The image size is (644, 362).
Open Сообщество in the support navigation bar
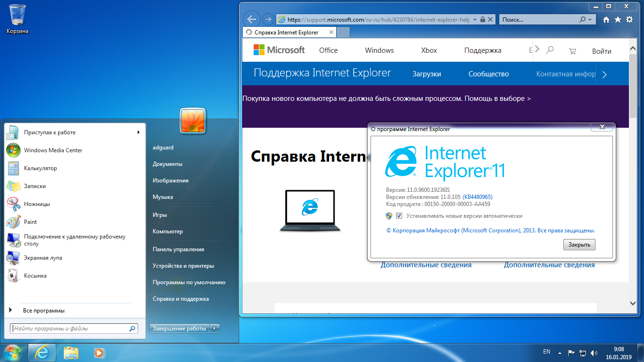pyautogui.click(x=489, y=74)
